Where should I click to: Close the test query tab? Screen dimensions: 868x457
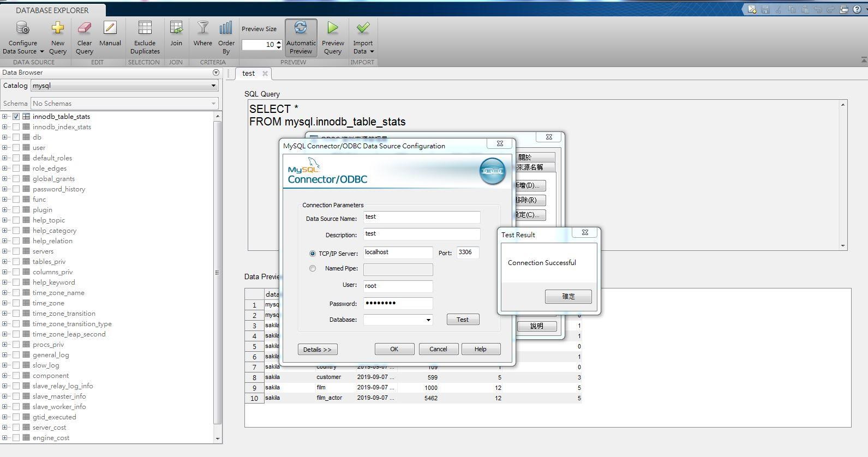(265, 74)
